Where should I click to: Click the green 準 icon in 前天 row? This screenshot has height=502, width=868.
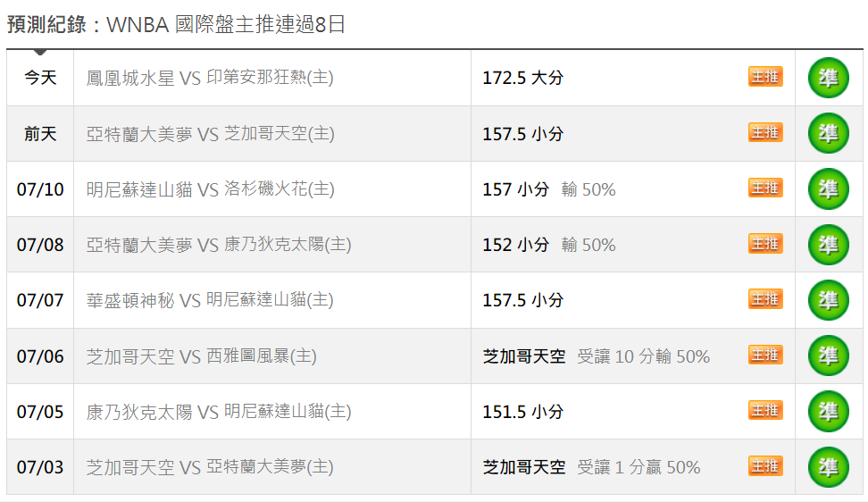(x=828, y=133)
